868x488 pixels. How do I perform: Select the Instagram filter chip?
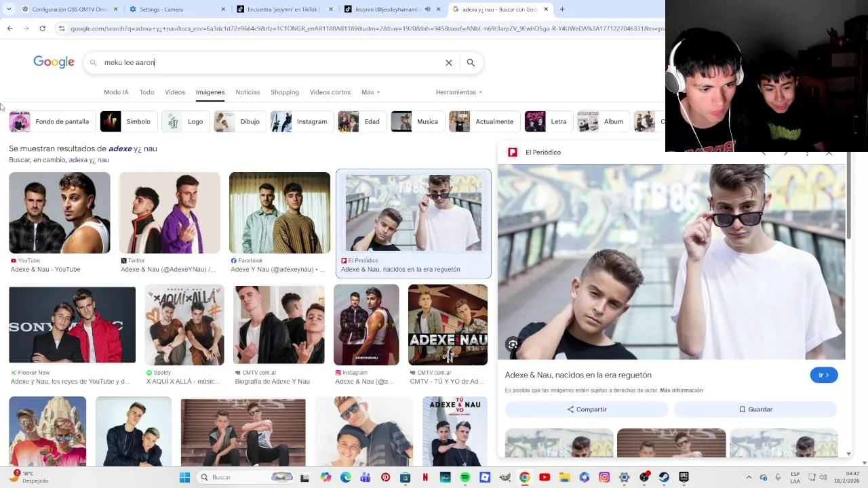(302, 121)
